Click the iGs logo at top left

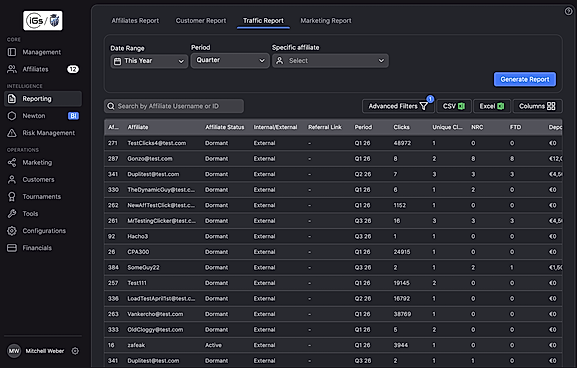pos(43,21)
